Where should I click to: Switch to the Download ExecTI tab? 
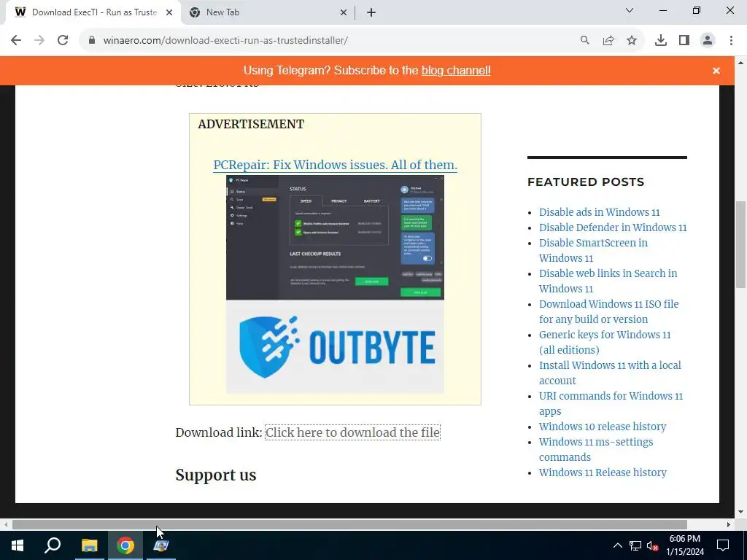click(x=93, y=12)
